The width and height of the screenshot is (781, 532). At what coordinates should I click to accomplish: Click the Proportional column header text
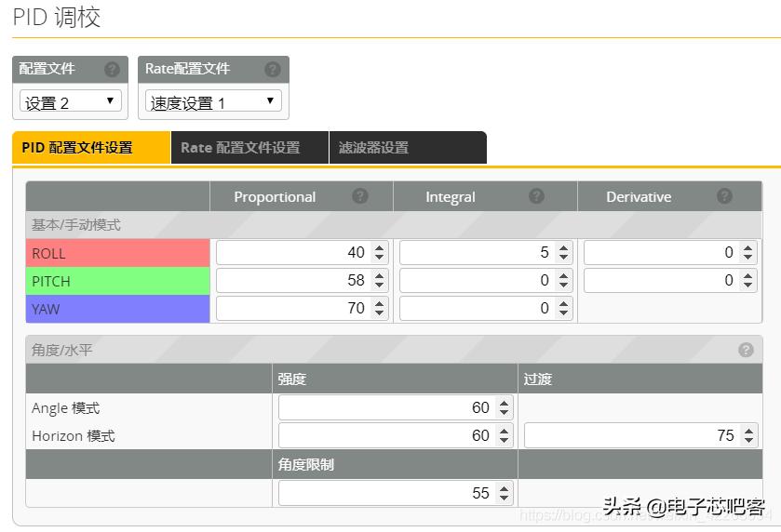(x=275, y=196)
